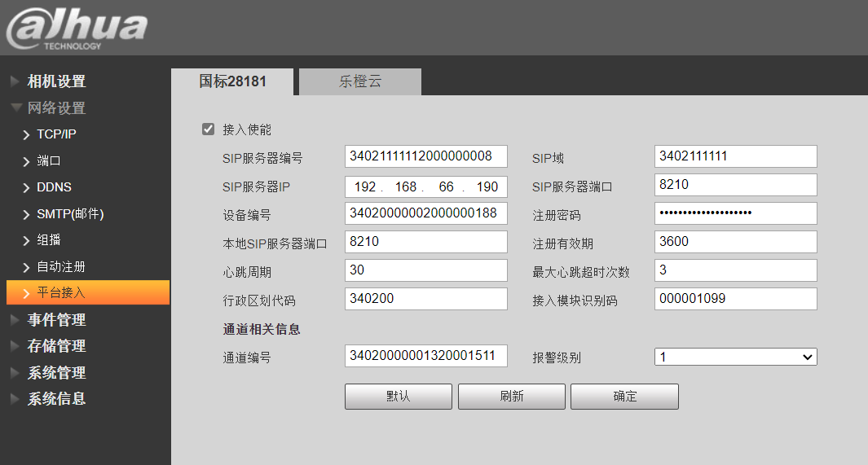Image resolution: width=868 pixels, height=465 pixels.
Task: Open the 报警级别 dropdown
Action: (x=735, y=357)
